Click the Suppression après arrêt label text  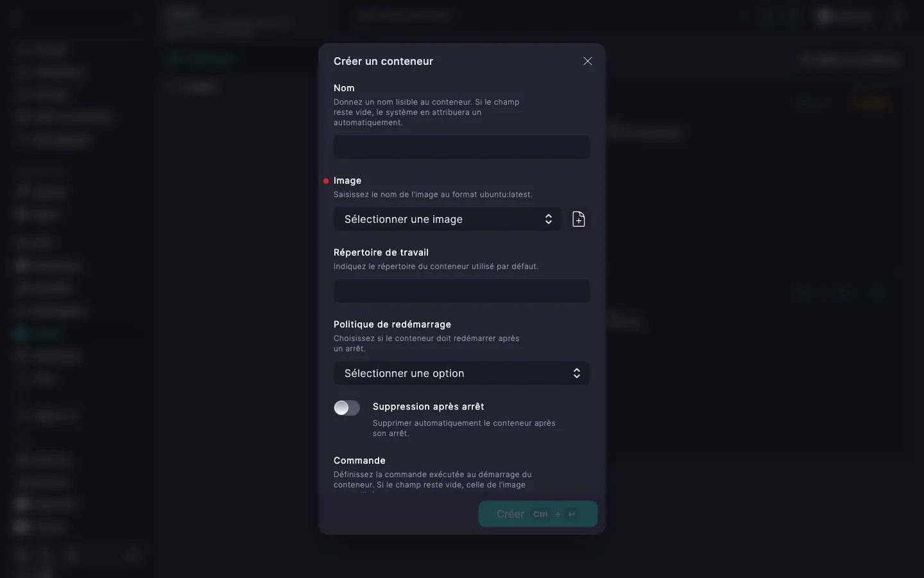(x=429, y=407)
